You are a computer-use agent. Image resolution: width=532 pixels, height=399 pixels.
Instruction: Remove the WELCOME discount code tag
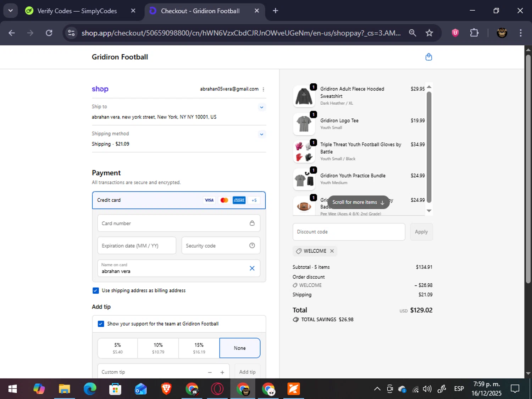pyautogui.click(x=332, y=251)
